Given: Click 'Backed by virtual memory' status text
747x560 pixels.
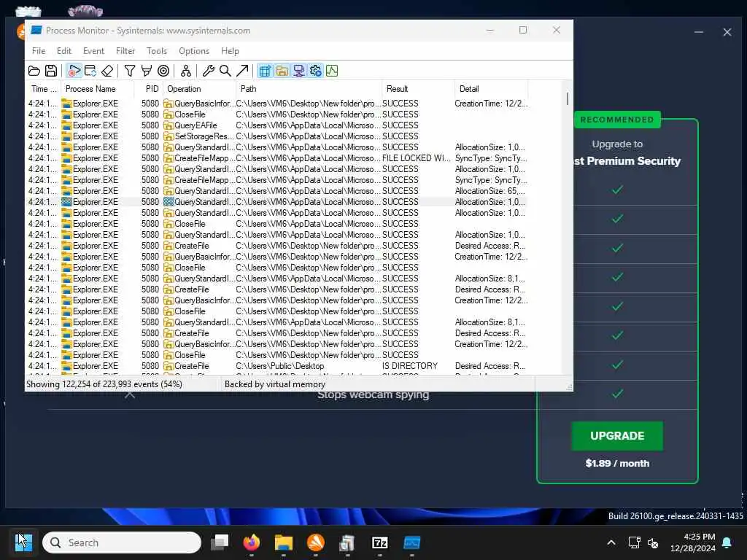Looking at the screenshot, I should point(275,384).
